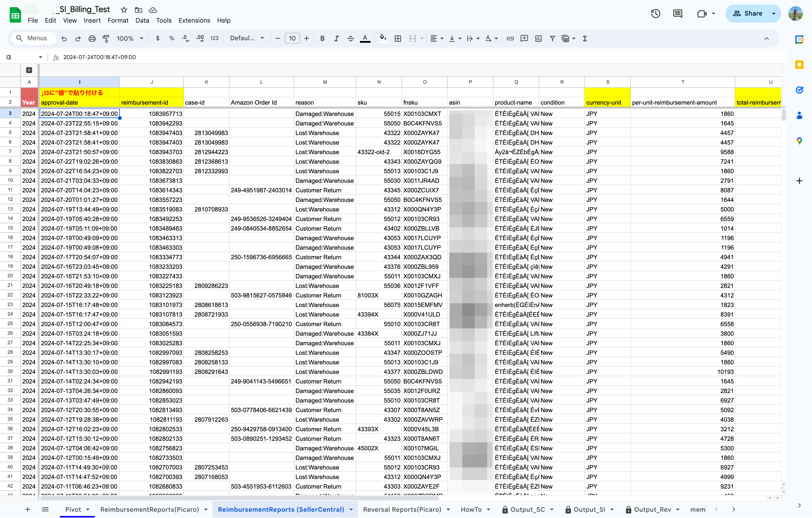The image size is (812, 518).
Task: Open the filter views dropdown
Action: [569, 38]
